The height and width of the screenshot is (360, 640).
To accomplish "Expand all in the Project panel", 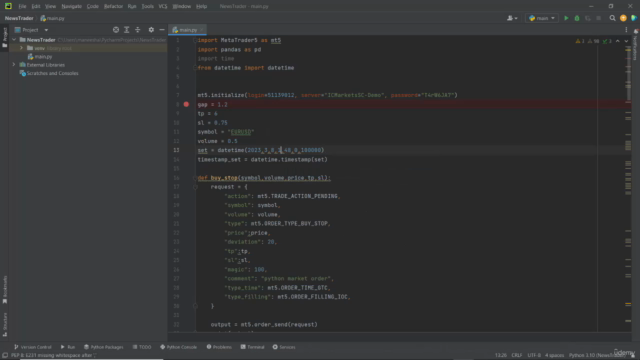I will (x=127, y=30).
